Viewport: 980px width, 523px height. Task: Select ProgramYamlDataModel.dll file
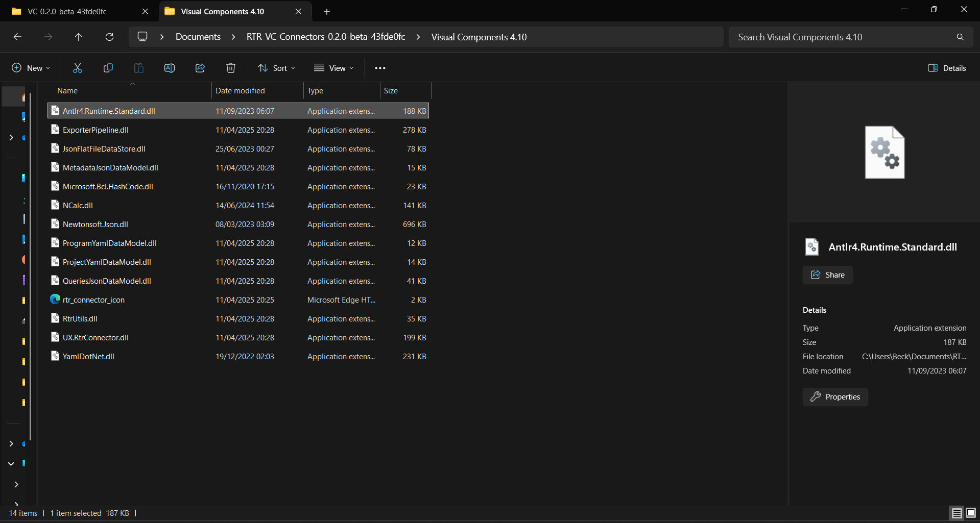pyautogui.click(x=238, y=243)
